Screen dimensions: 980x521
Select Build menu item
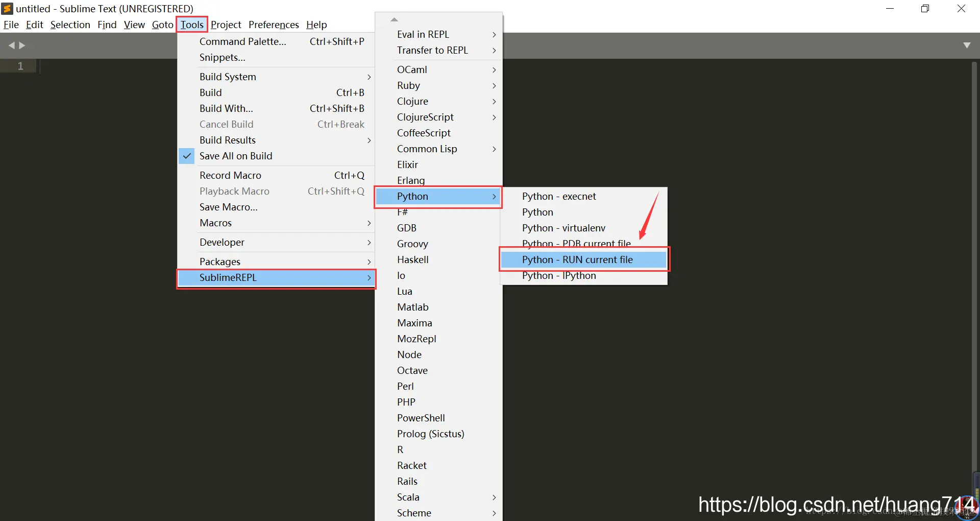point(276,92)
